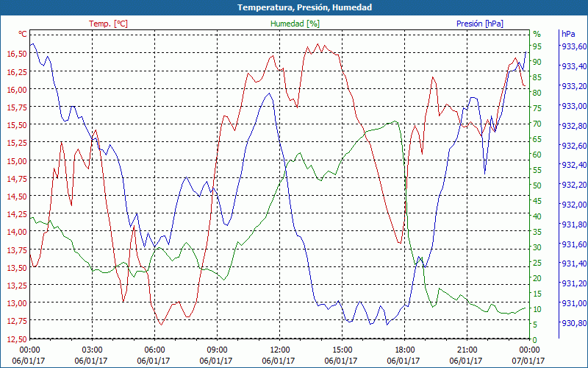Click the chart title Temperatura, Presión, Humedad

tap(304, 7)
